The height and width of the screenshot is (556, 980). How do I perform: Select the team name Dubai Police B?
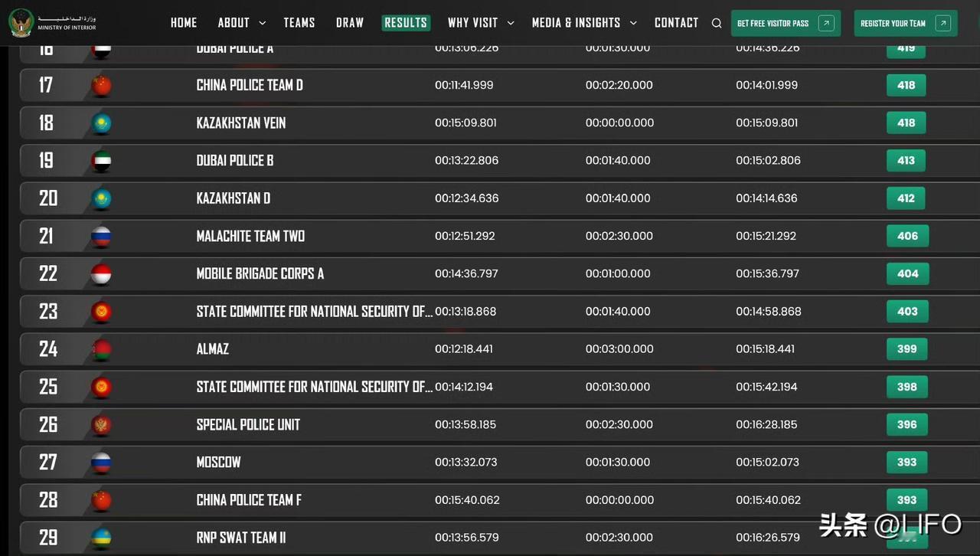[x=235, y=161]
